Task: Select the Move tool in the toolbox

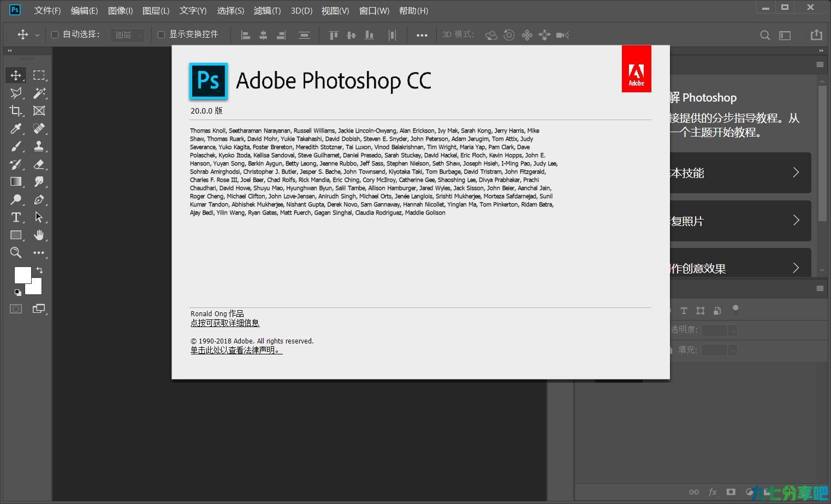Action: click(16, 75)
